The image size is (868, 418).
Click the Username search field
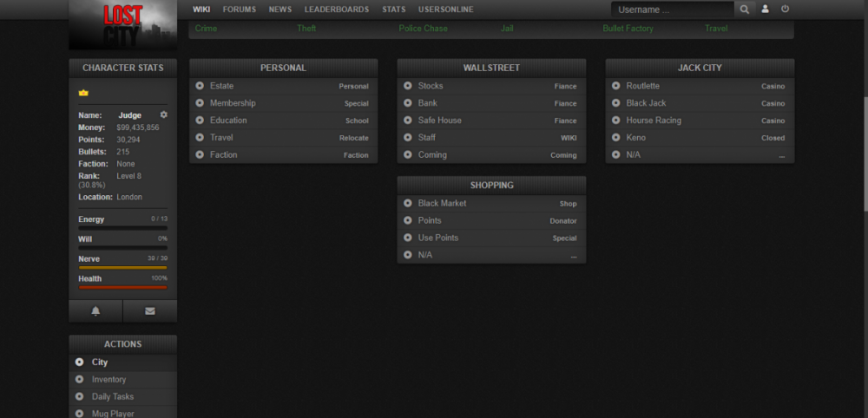click(673, 10)
